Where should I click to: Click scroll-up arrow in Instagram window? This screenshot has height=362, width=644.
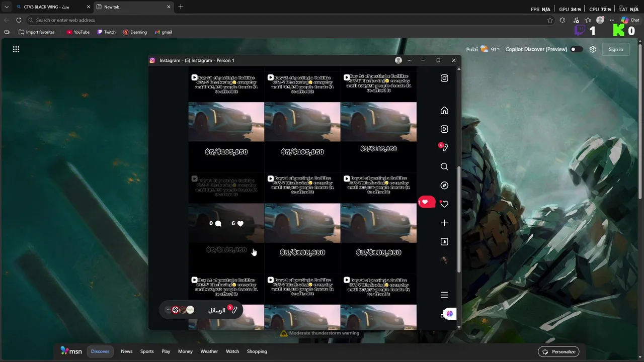click(458, 69)
